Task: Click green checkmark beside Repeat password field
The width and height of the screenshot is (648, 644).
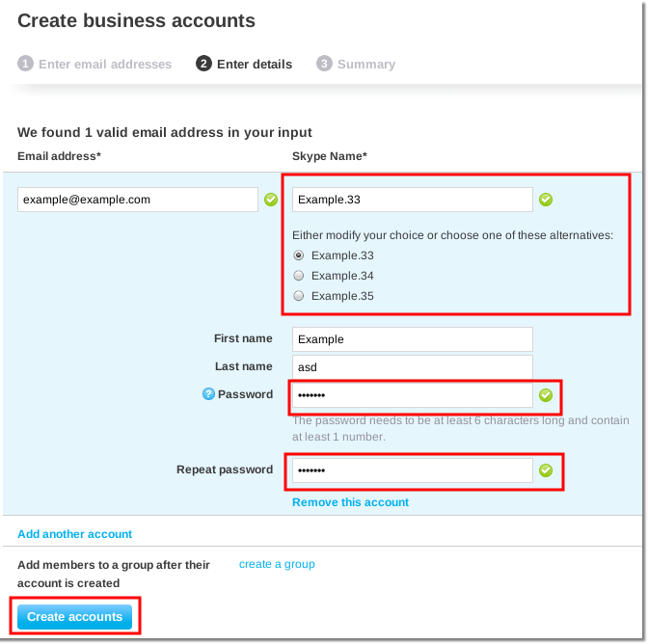Action: click(546, 470)
